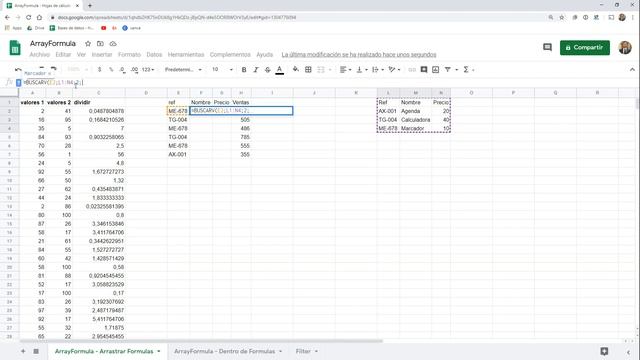Open fill color picker

pos(296,70)
